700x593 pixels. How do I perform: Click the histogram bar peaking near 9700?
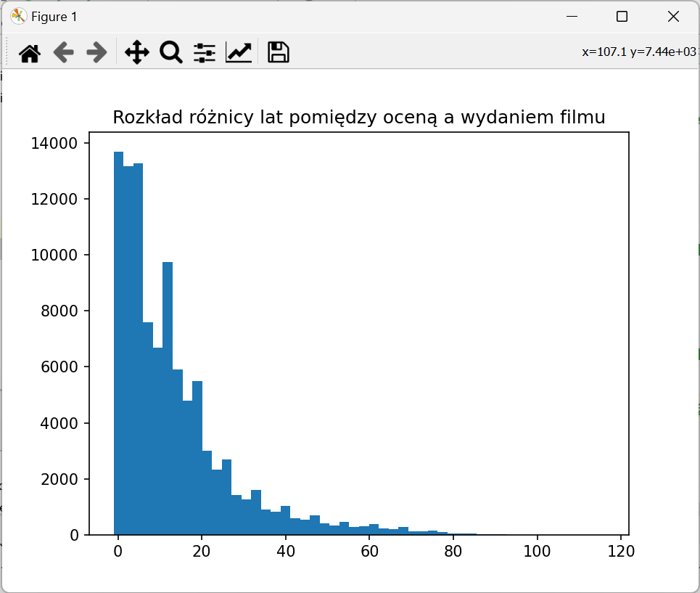click(168, 399)
